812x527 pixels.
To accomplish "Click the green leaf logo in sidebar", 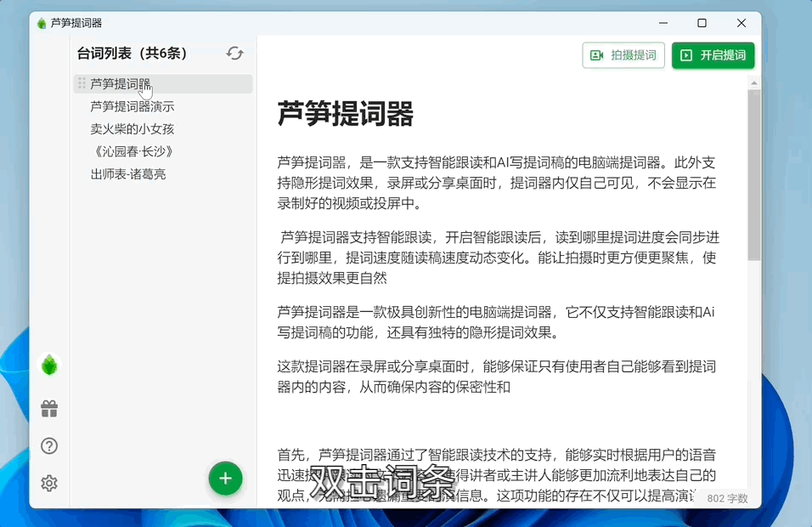I will [x=49, y=365].
